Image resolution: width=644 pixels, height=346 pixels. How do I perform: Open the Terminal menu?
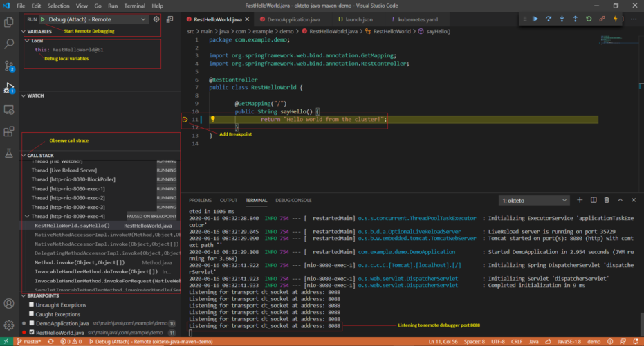tap(135, 6)
